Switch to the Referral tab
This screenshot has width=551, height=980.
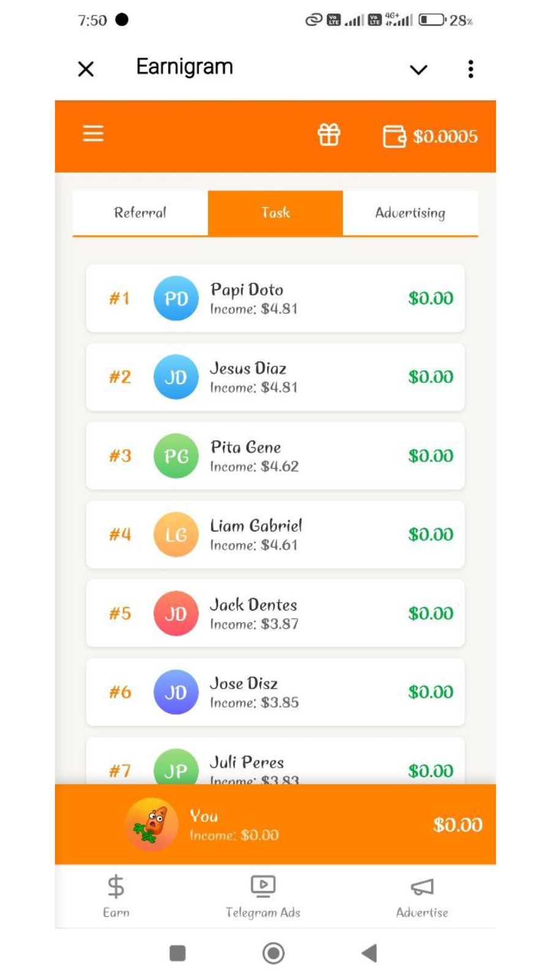pos(140,213)
